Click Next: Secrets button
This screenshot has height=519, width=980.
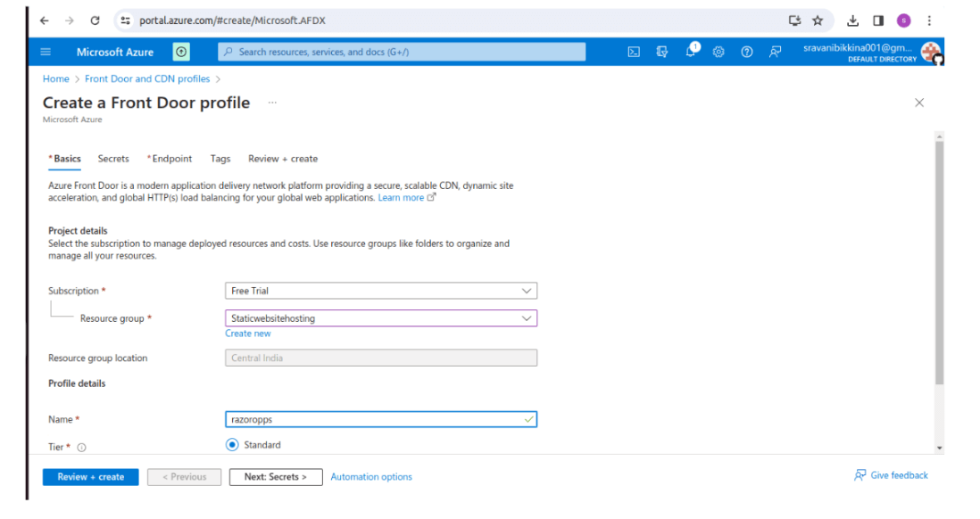pos(275,476)
